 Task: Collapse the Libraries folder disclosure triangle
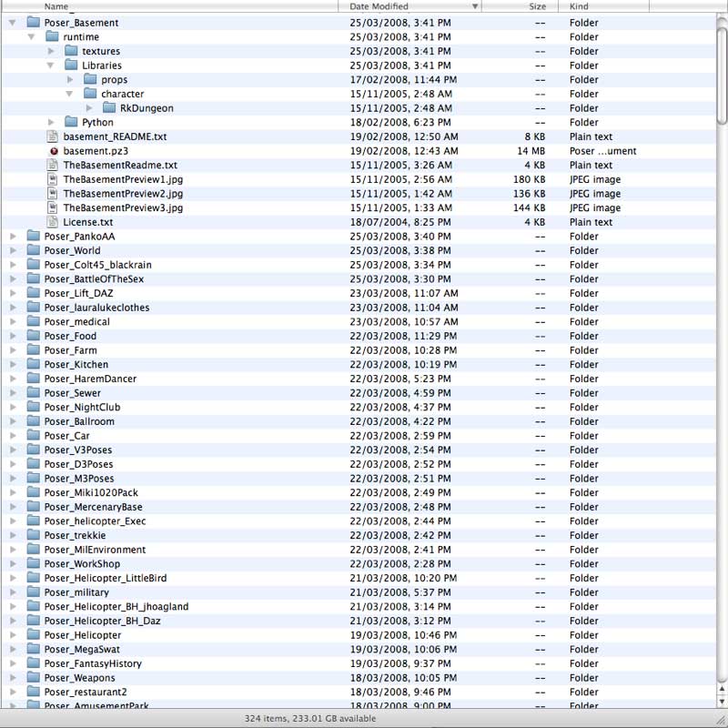(x=50, y=66)
